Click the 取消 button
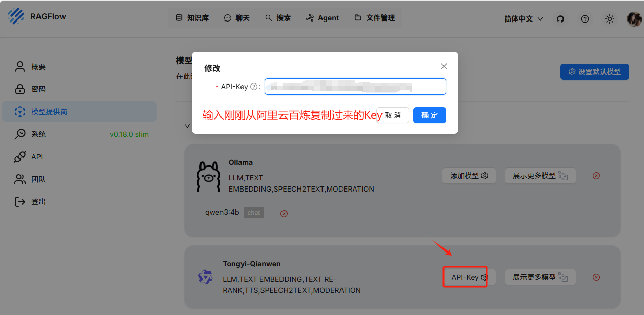The image size is (644, 315). (393, 115)
